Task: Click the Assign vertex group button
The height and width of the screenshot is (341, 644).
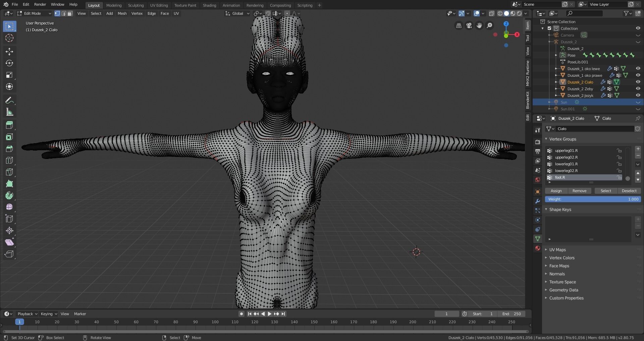Action: point(556,191)
